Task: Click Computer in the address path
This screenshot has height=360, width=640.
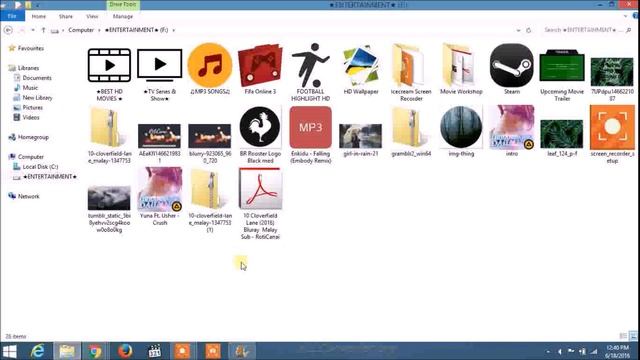Action: coord(81,30)
